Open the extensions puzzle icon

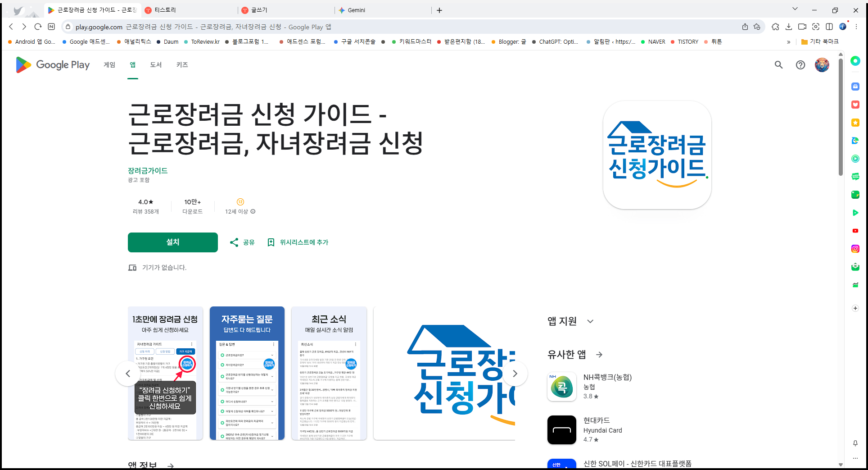click(775, 27)
